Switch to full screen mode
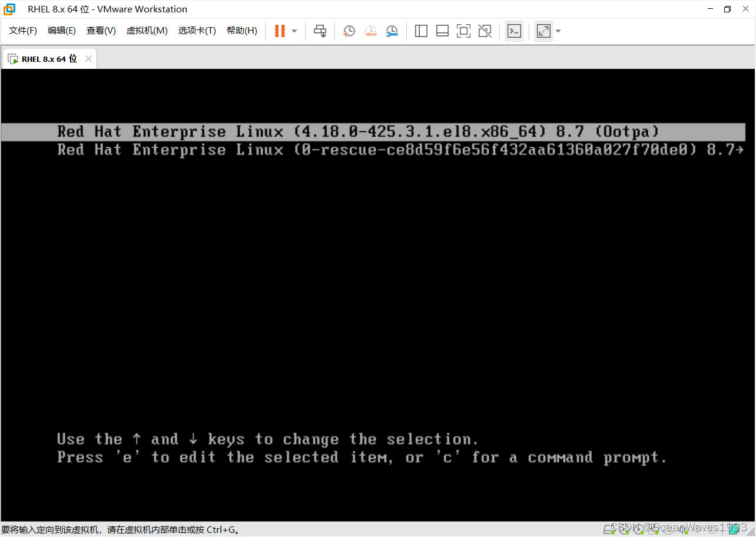The height and width of the screenshot is (537, 756). [x=463, y=31]
